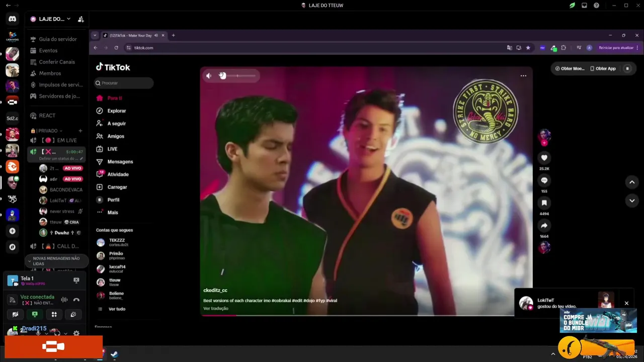Reload the tiktok.com page

(116, 48)
